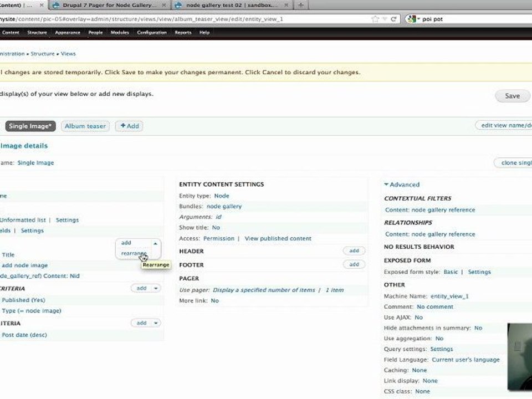The width and height of the screenshot is (532, 399).
Task: Click the Structure breadcrumb link
Action: tap(43, 54)
